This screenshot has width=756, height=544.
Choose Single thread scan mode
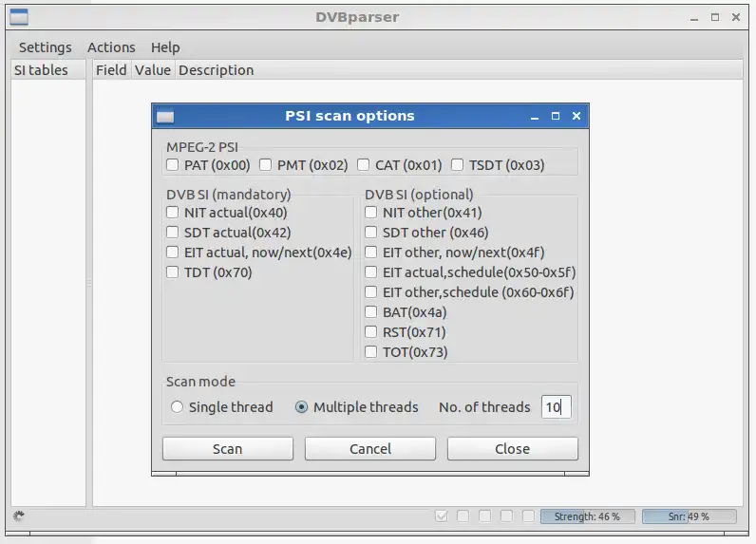(177, 407)
